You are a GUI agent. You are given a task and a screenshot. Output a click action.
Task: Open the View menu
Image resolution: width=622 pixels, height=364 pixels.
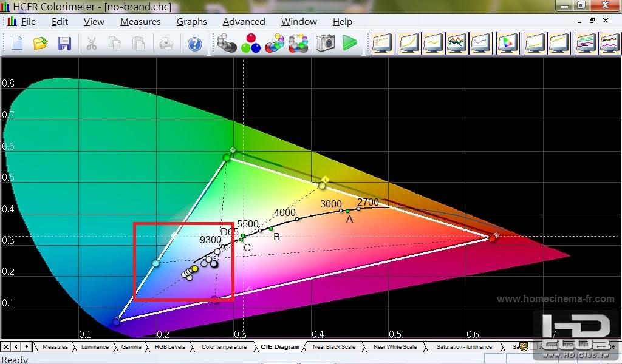tap(94, 21)
